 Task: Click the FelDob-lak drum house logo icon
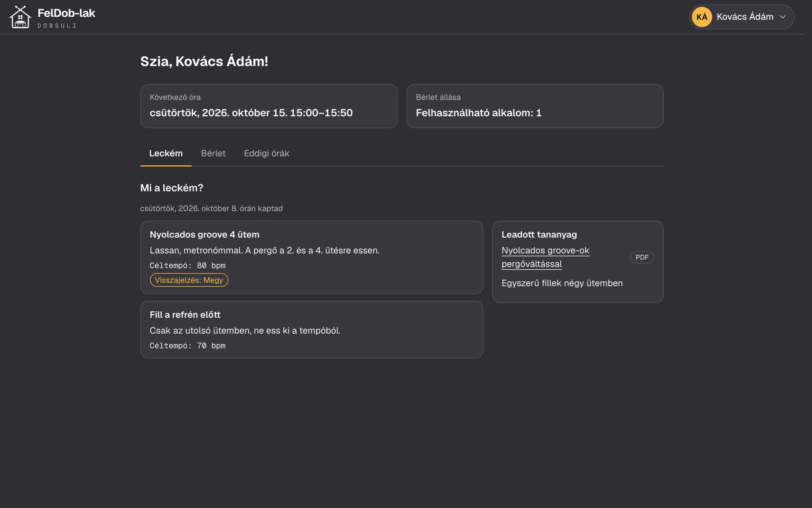20,17
